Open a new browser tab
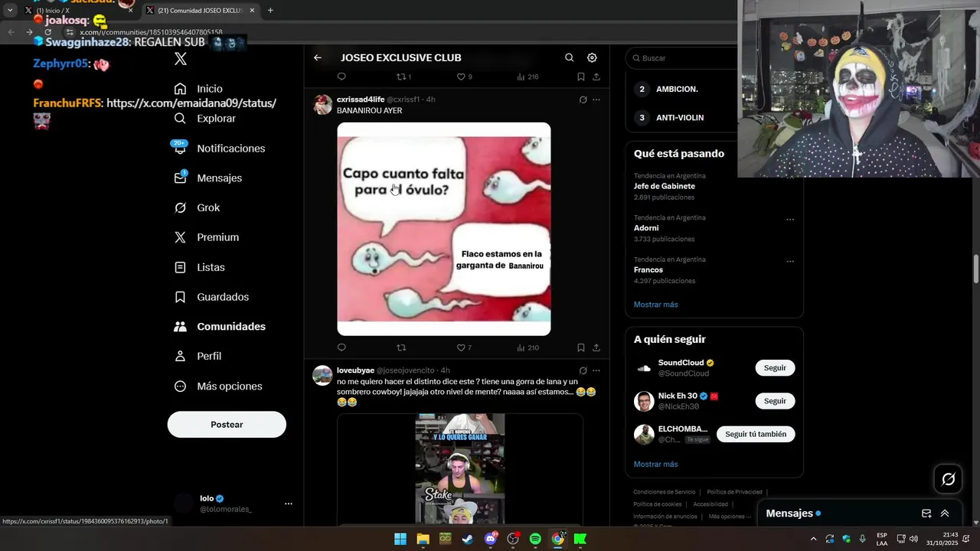980x551 pixels. pyautogui.click(x=270, y=11)
